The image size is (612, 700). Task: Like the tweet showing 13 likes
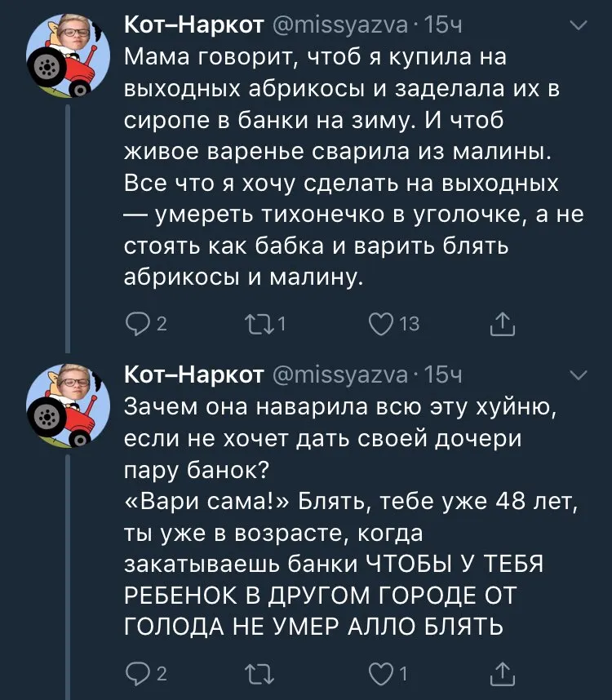(x=380, y=326)
